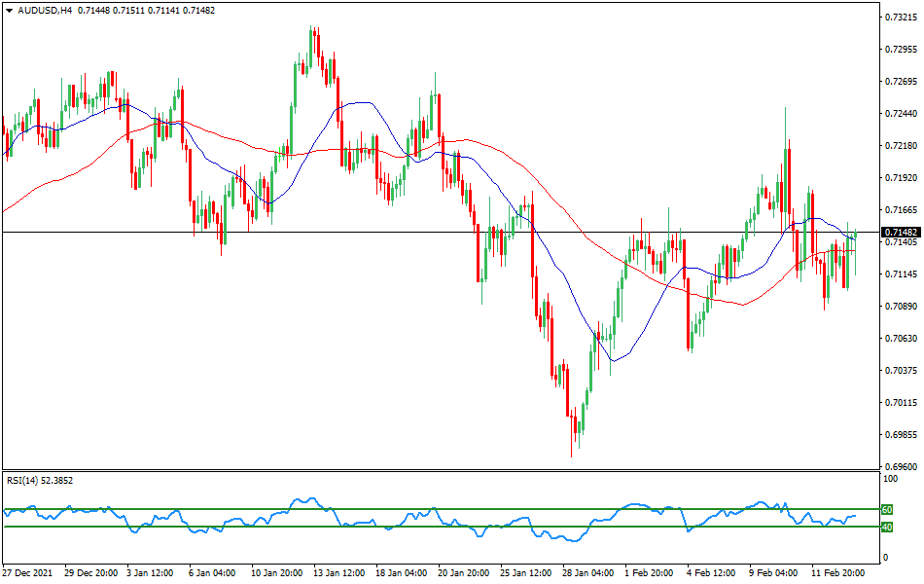Select the green RSI level 60 marker
Screen dimensions: 924x584
886,507
